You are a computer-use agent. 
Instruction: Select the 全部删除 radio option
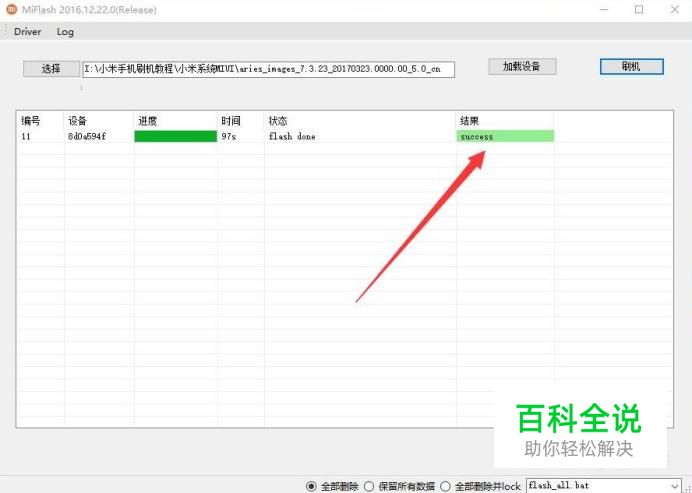(311, 486)
